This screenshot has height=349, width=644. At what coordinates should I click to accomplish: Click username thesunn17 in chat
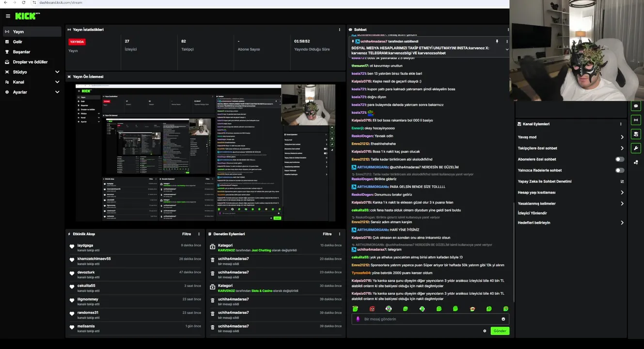tap(360, 65)
